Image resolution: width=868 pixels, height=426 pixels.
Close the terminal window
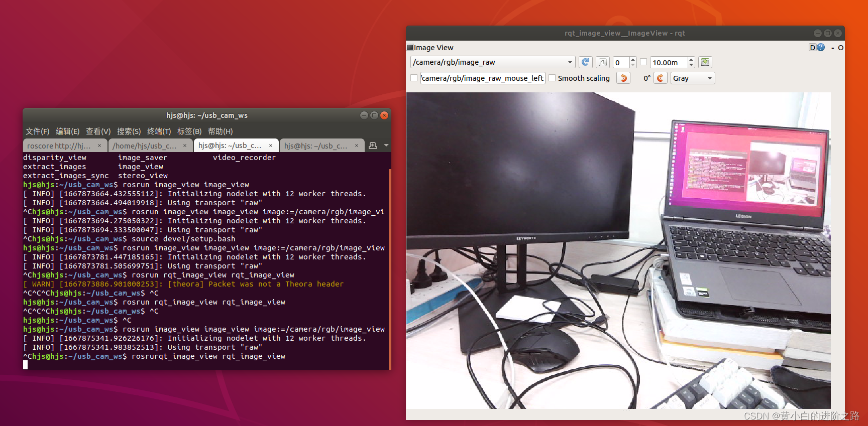(384, 115)
